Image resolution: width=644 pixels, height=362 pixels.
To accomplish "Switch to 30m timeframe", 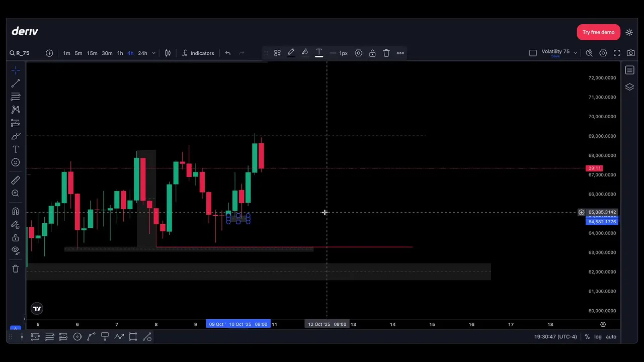I will (x=107, y=53).
